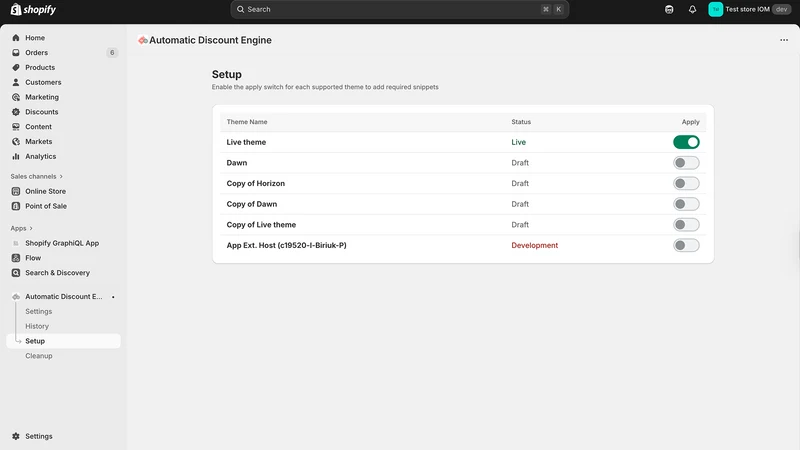Open the Settings submenu item
The height and width of the screenshot is (450, 800).
tap(39, 311)
